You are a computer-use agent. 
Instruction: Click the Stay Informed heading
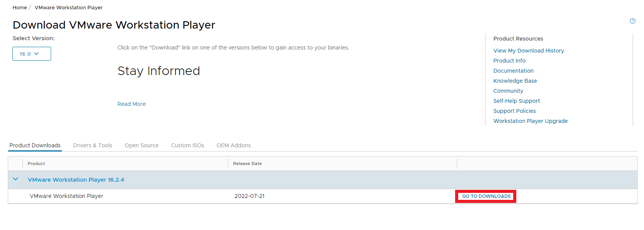pyautogui.click(x=159, y=71)
